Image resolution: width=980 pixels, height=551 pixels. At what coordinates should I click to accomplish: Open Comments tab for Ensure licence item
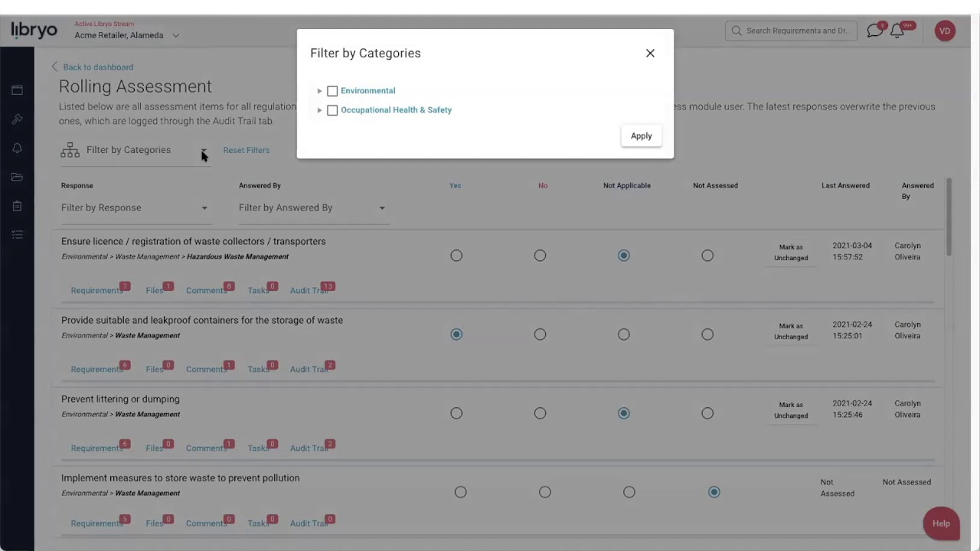point(207,290)
